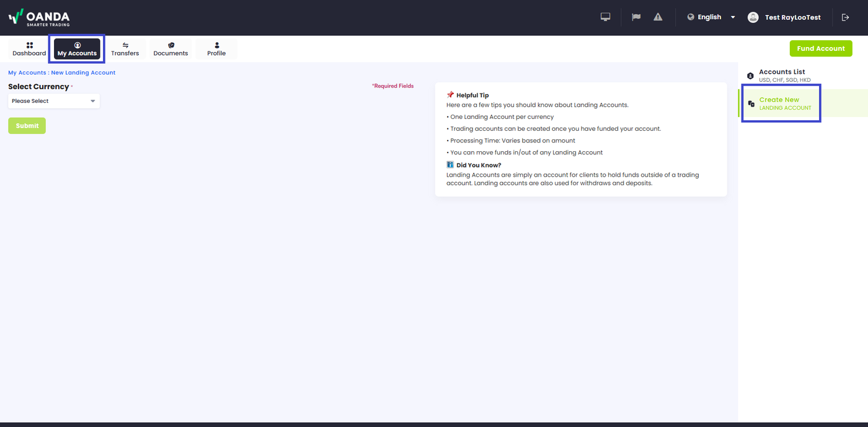
Task: Click the info icon by Did You Know
Action: [x=450, y=165]
